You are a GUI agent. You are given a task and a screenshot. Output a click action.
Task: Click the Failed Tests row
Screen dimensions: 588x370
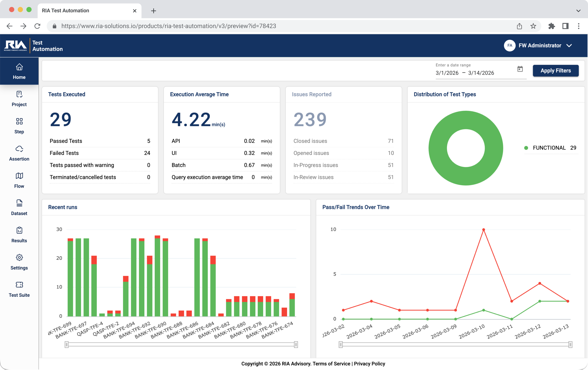click(x=100, y=153)
